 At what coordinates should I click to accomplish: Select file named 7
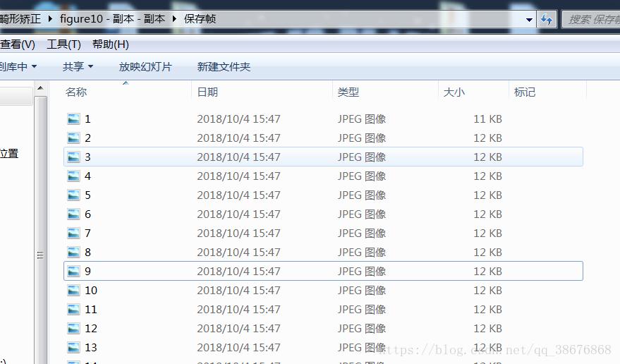point(87,233)
